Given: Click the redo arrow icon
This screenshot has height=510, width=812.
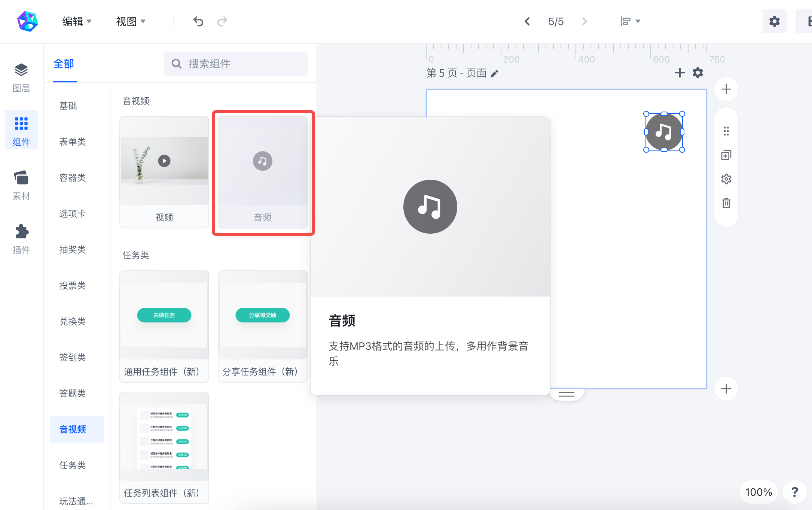Looking at the screenshot, I should pos(222,21).
